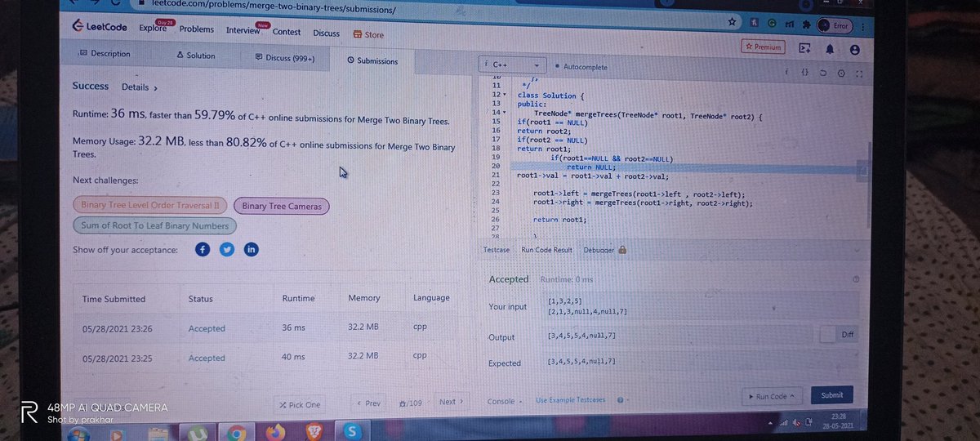Screen dimensions: 980x441
Task: Open the LeetCode playground terminal icon
Action: [x=804, y=48]
